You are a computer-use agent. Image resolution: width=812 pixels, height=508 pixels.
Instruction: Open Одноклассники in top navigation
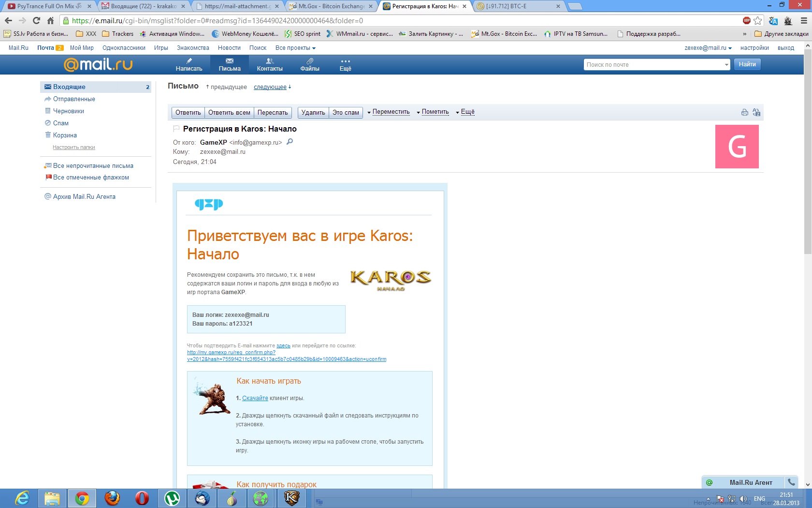[x=124, y=48]
